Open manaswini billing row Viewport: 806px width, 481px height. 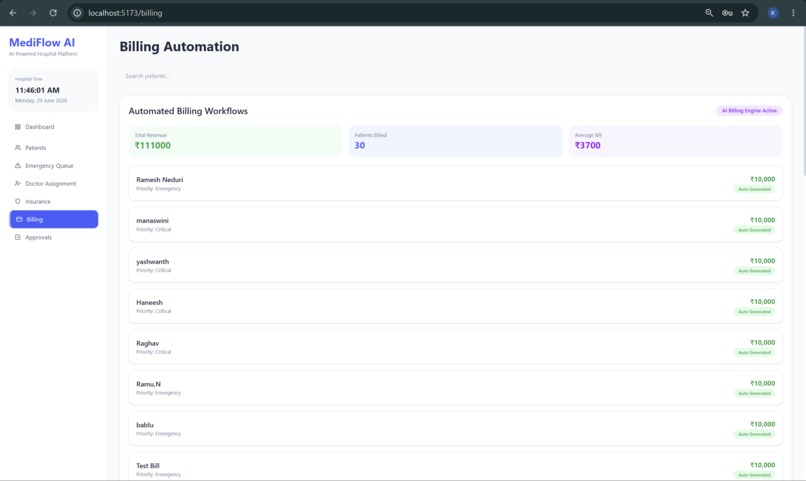click(x=455, y=224)
